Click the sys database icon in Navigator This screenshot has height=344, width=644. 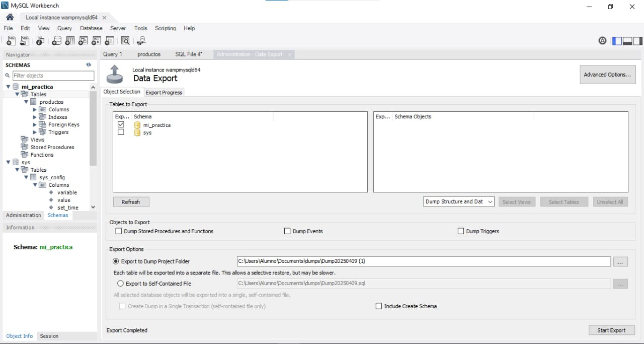(x=16, y=162)
